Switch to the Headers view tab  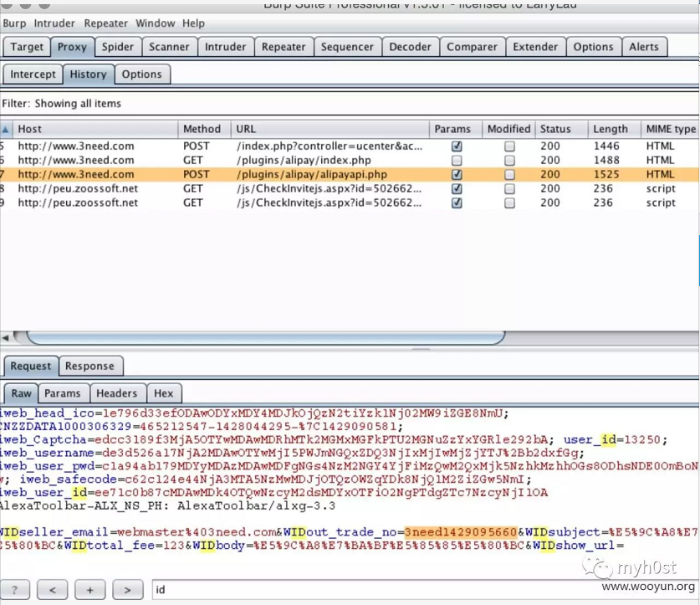pyautogui.click(x=117, y=393)
